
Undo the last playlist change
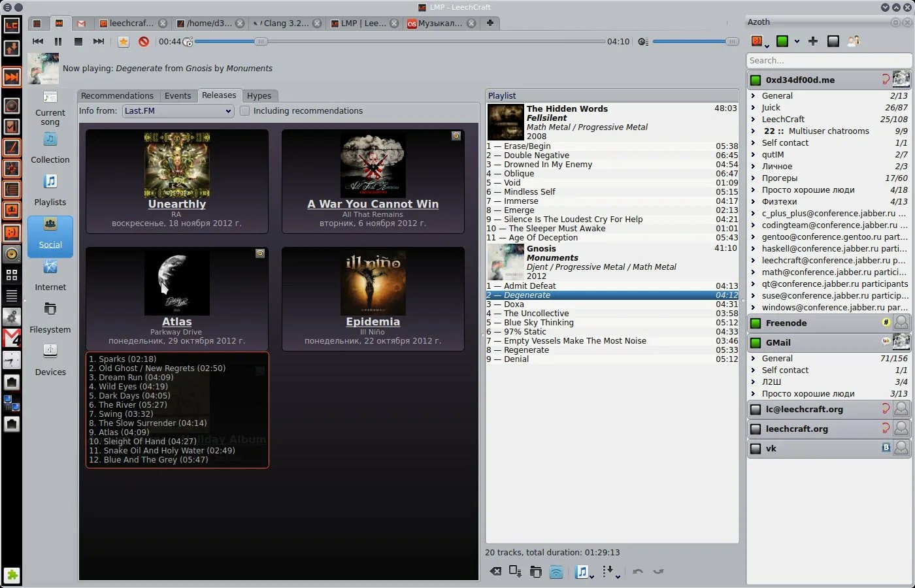[x=638, y=572]
